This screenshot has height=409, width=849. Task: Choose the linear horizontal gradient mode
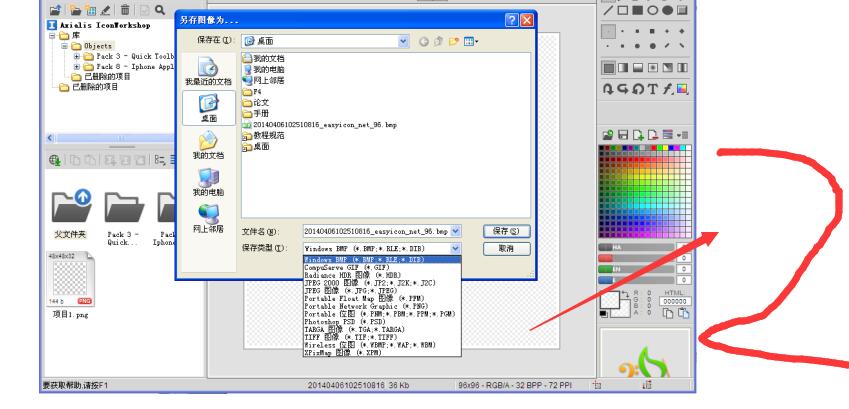coord(623,68)
